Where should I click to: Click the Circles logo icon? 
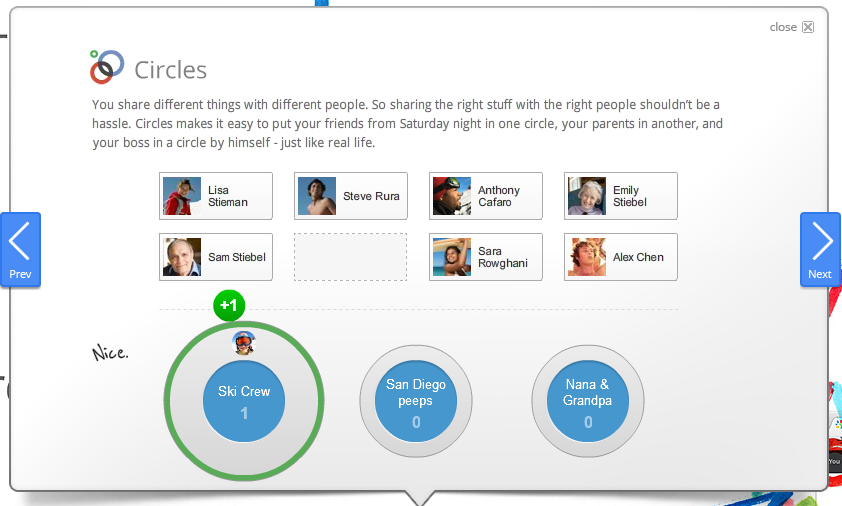pyautogui.click(x=107, y=67)
